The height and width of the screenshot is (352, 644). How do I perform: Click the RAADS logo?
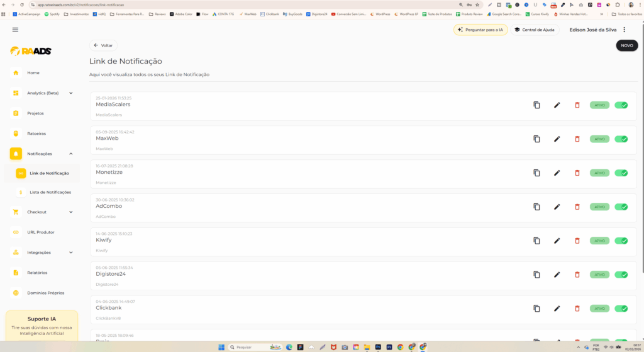31,51
